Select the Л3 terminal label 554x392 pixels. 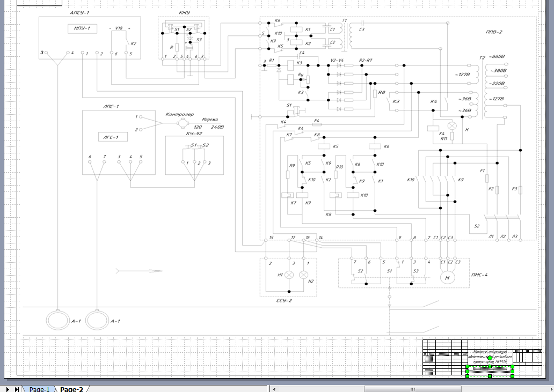tap(515, 236)
